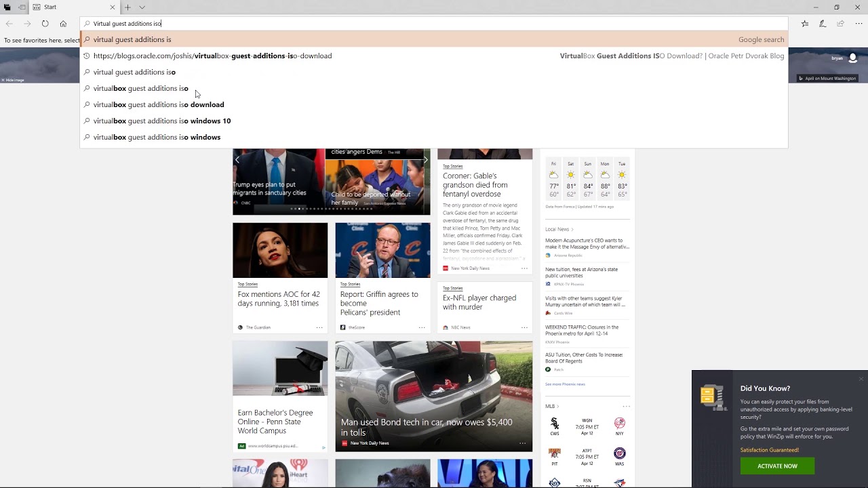Open the Favorites hub star icon

tap(805, 24)
